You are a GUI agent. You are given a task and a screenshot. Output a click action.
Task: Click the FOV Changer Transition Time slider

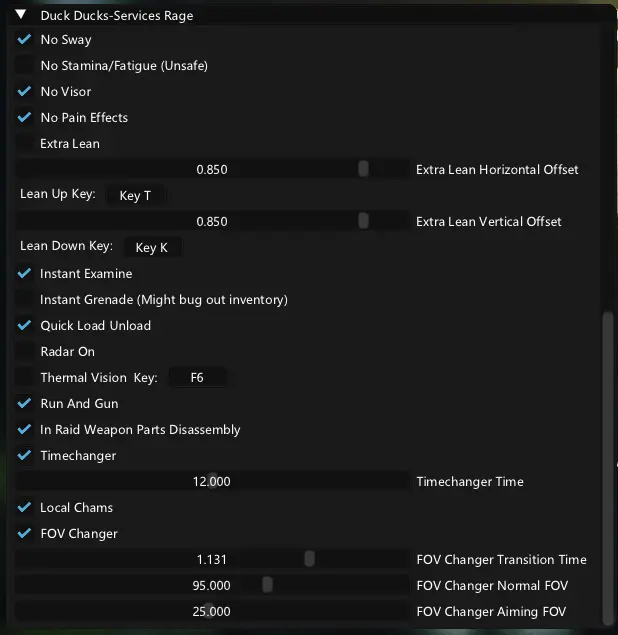click(212, 560)
